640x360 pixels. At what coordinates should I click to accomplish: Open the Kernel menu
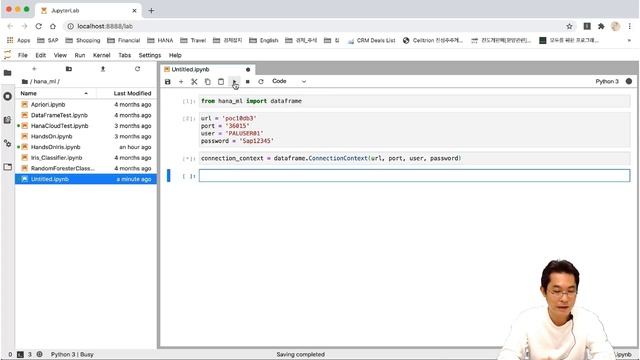pos(102,55)
